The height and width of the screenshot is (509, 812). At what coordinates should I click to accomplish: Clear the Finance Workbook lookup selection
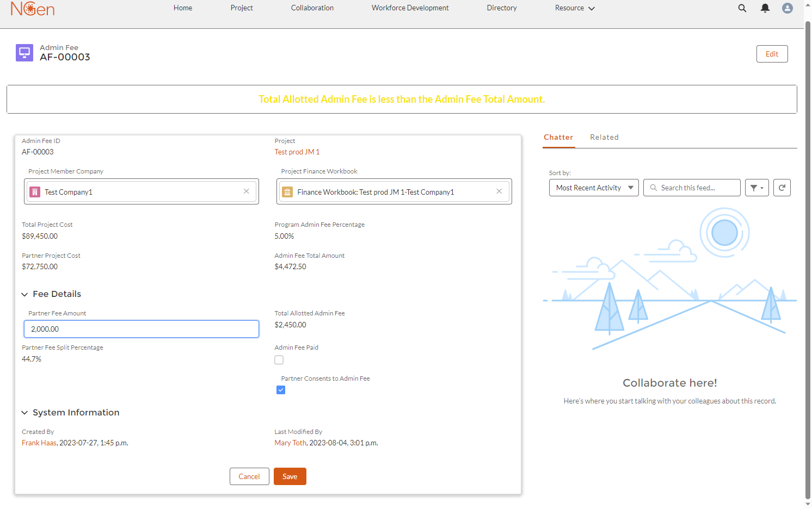(499, 191)
